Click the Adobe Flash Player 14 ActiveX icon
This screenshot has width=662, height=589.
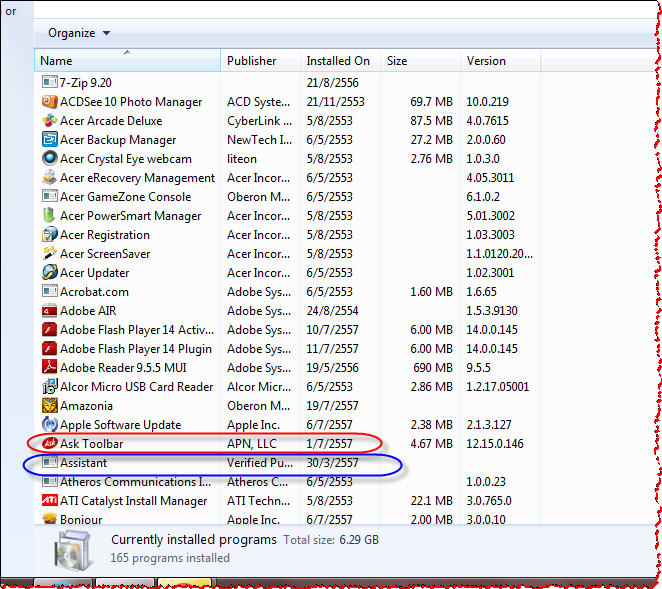(49, 329)
